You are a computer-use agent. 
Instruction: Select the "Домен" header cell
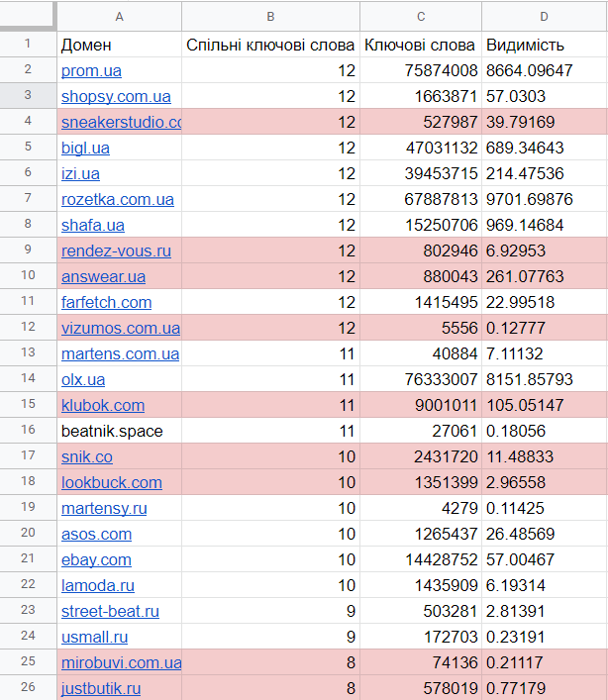point(120,45)
